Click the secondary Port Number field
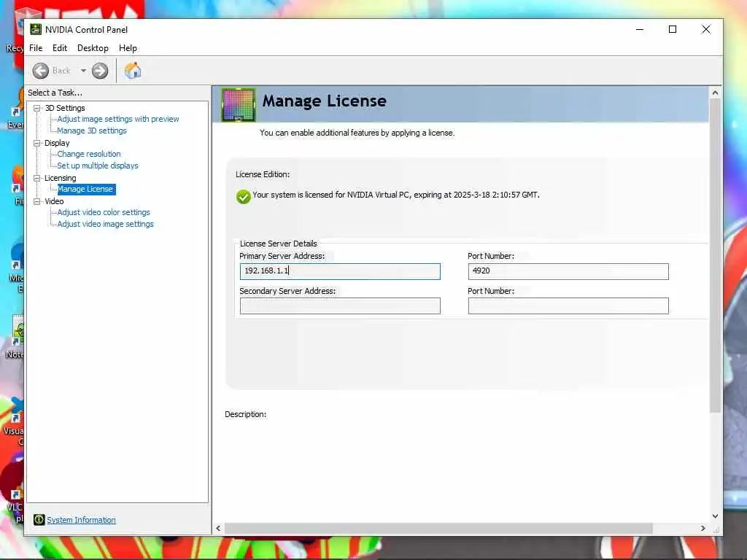Viewport: 747px width, 560px height. (x=568, y=306)
